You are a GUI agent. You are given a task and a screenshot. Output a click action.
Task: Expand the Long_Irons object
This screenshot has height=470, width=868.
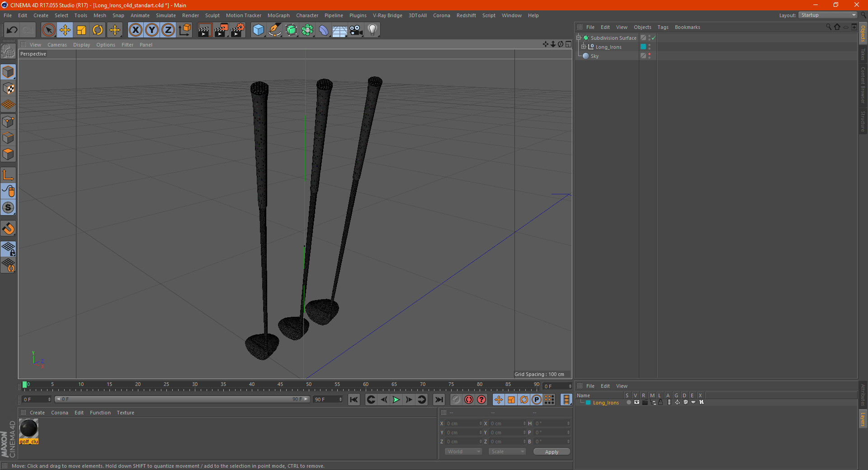pyautogui.click(x=584, y=47)
